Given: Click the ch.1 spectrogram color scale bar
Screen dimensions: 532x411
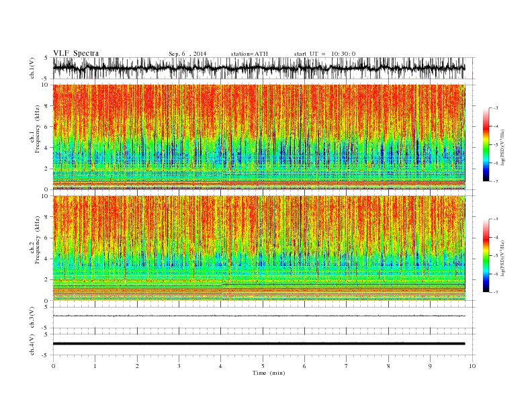Looking at the screenshot, I should coord(486,145).
